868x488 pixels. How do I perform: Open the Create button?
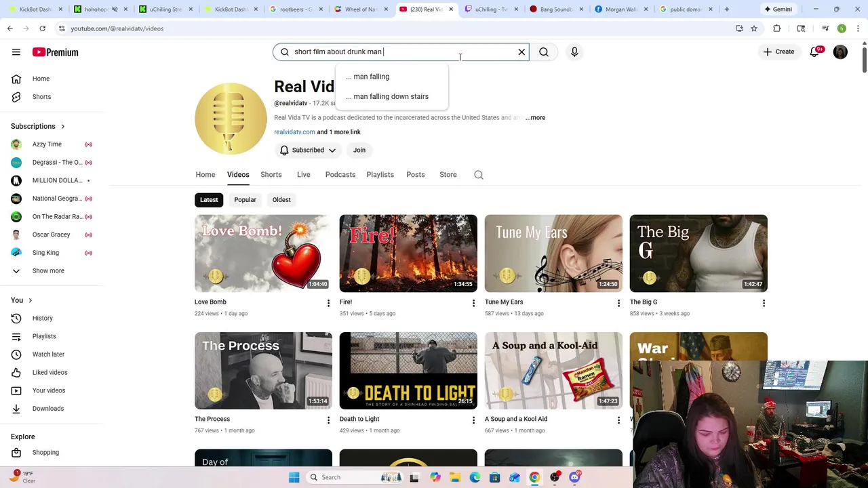pos(778,52)
